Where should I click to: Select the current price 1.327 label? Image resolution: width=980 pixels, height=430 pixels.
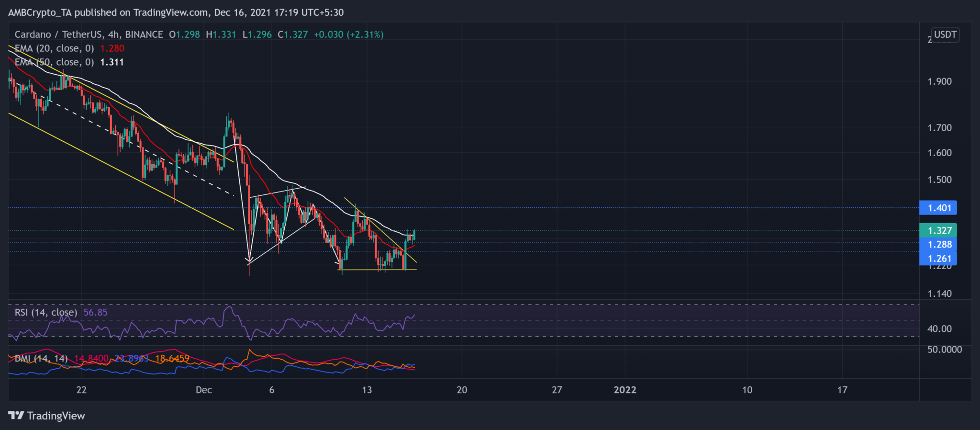pos(938,230)
